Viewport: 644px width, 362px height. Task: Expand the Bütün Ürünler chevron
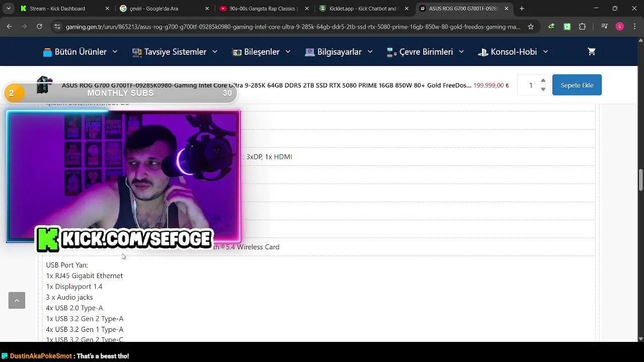pos(115,52)
